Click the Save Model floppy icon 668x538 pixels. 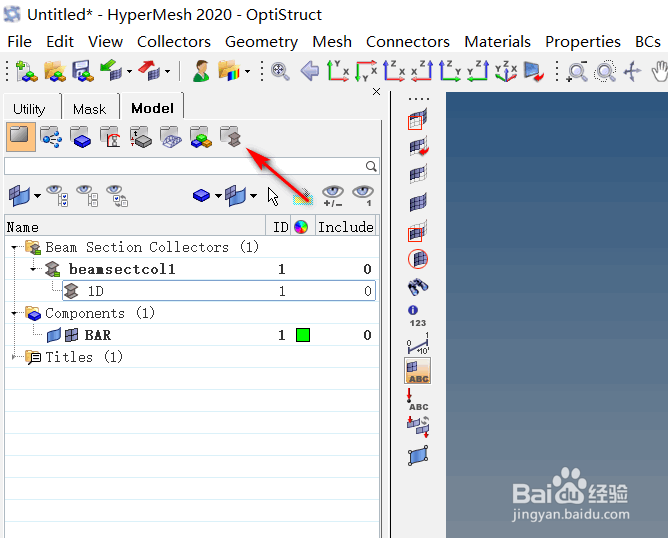[x=82, y=71]
